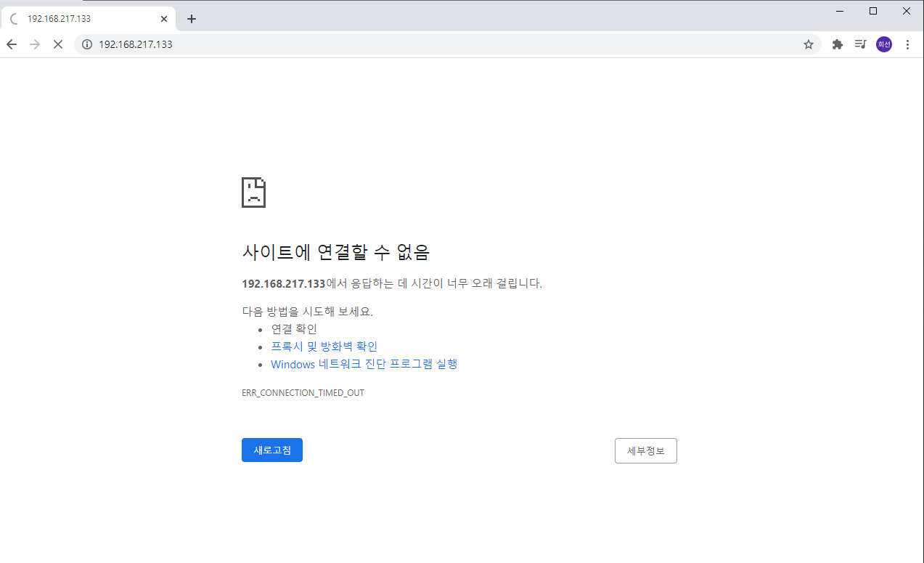This screenshot has height=563, width=924.
Task: Click the 새로고침 reload button
Action: click(272, 450)
